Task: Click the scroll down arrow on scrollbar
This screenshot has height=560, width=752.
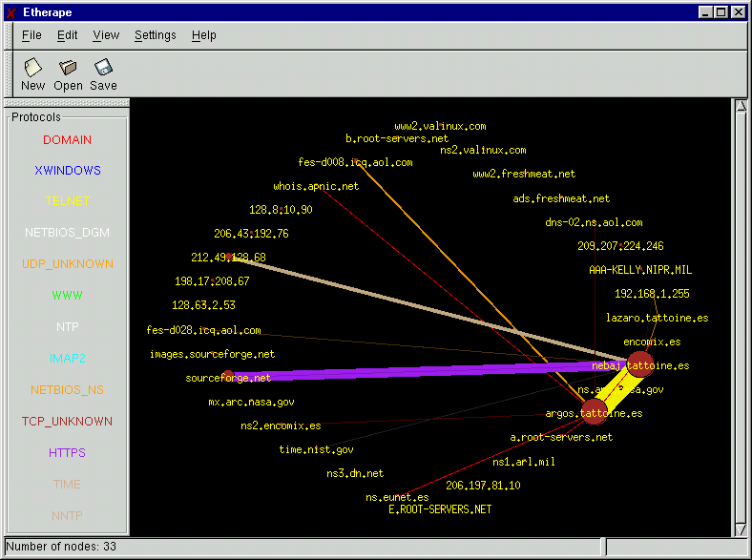Action: (741, 527)
